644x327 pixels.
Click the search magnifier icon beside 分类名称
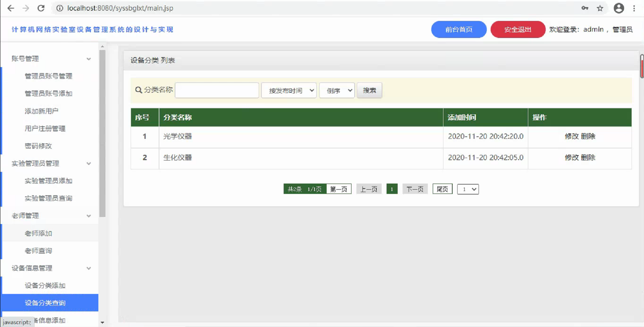click(139, 90)
